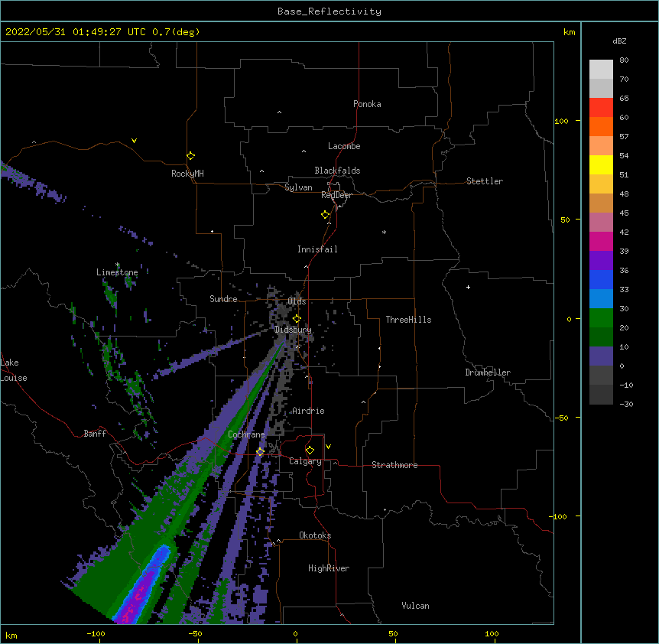Select the Airdrie city label
The width and height of the screenshot is (659, 644).
click(309, 411)
